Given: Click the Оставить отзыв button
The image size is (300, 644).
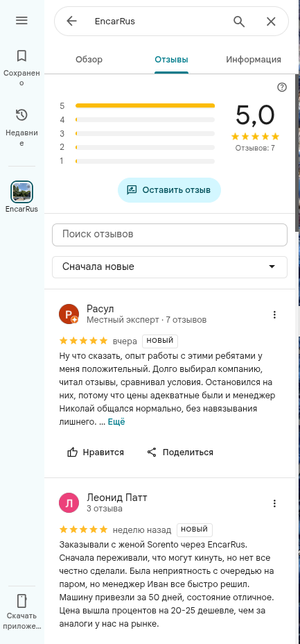Looking at the screenshot, I should click(169, 190).
